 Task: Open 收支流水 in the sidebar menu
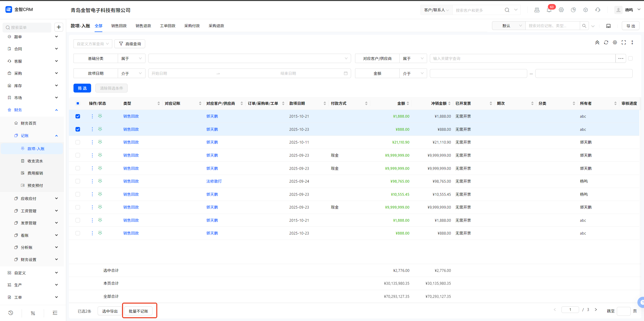point(35,161)
